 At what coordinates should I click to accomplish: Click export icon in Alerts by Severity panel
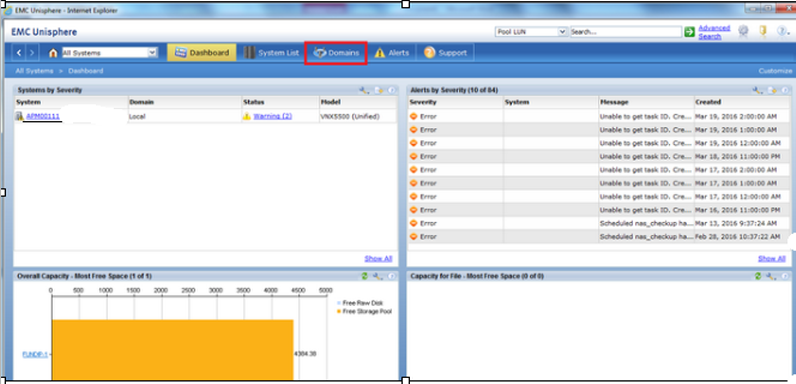772,90
